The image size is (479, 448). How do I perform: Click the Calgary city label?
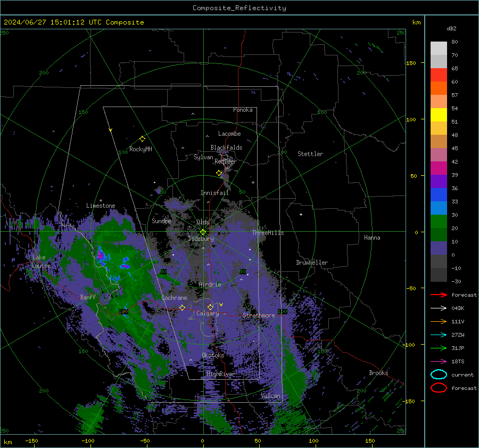click(x=208, y=313)
